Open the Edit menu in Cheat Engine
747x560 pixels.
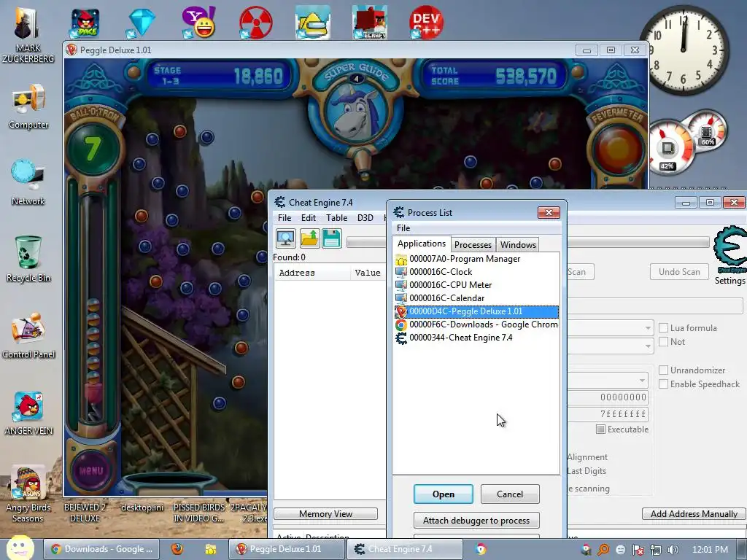pyautogui.click(x=309, y=217)
